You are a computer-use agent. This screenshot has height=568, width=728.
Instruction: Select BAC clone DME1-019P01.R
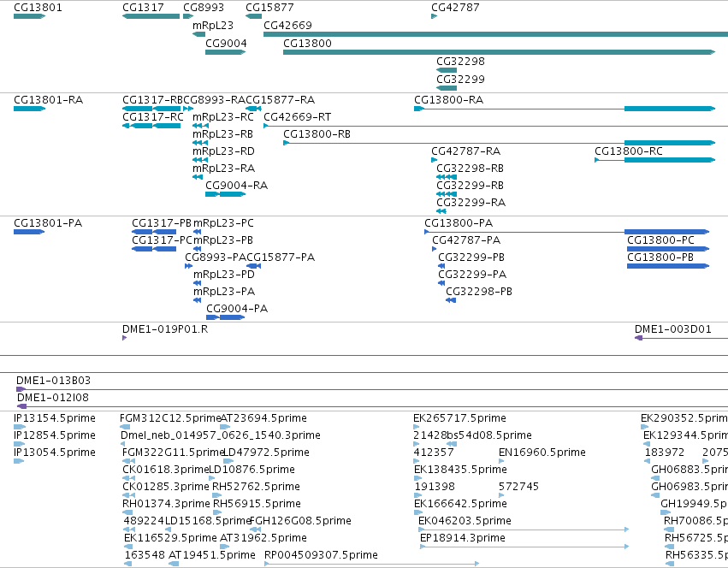tap(165, 329)
